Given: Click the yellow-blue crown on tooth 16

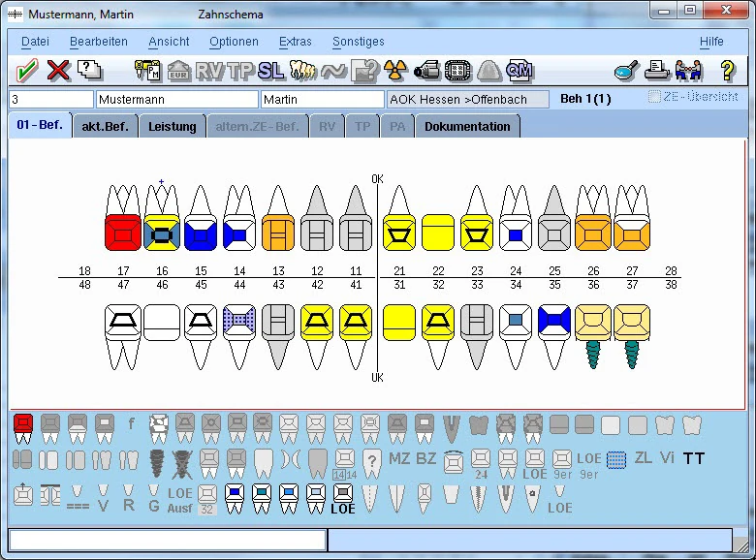Looking at the screenshot, I should (x=162, y=233).
